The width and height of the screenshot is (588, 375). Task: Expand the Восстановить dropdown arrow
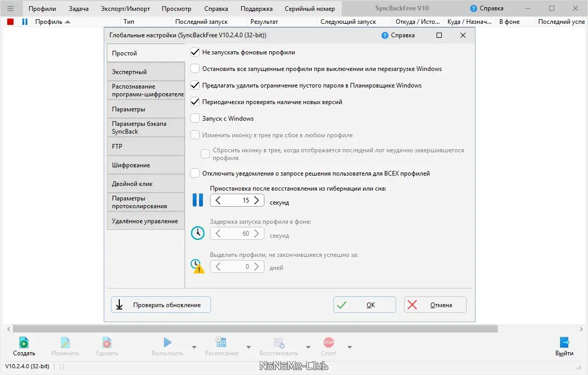[308, 347]
